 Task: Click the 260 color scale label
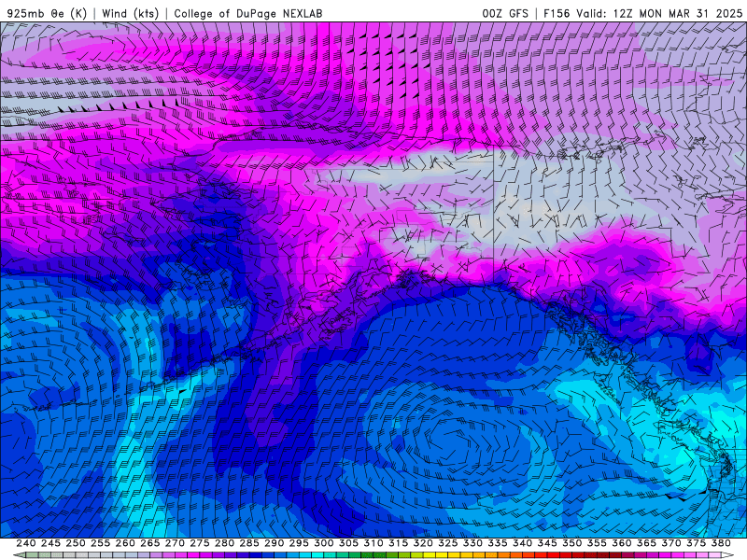tap(125, 543)
